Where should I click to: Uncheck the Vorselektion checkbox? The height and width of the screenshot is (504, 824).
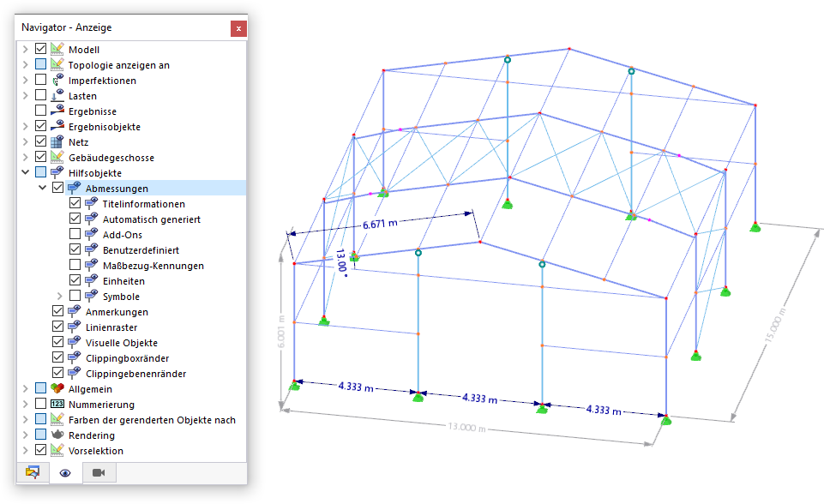pos(40,450)
